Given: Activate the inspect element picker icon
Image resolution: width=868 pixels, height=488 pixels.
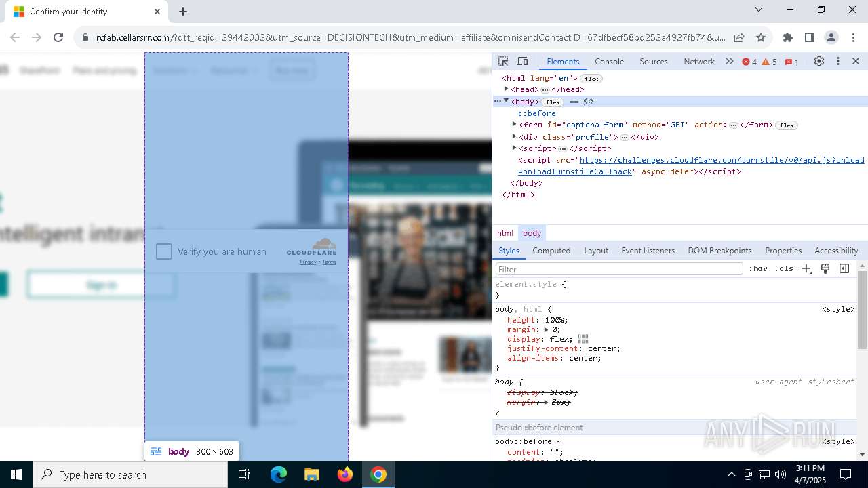Looking at the screenshot, I should [502, 61].
